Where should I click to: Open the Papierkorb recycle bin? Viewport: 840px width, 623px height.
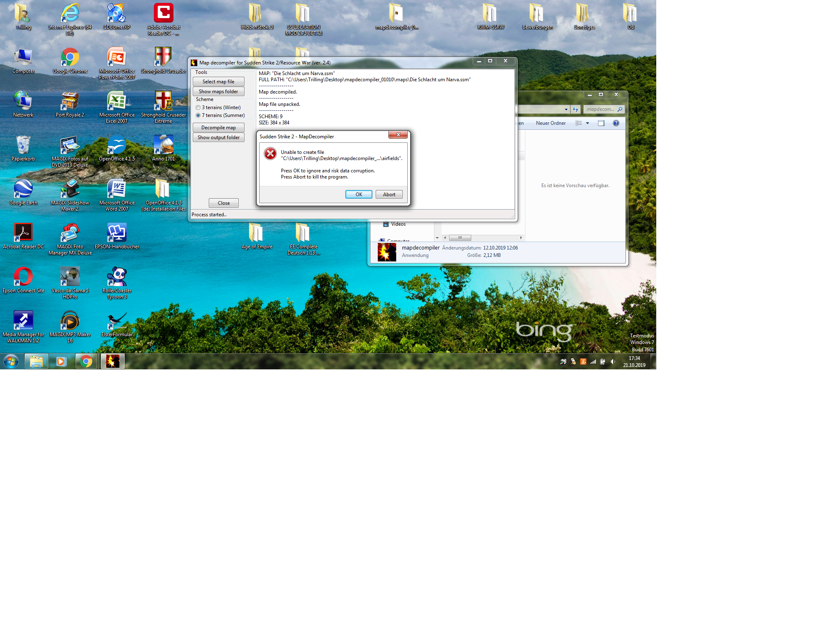(x=23, y=148)
